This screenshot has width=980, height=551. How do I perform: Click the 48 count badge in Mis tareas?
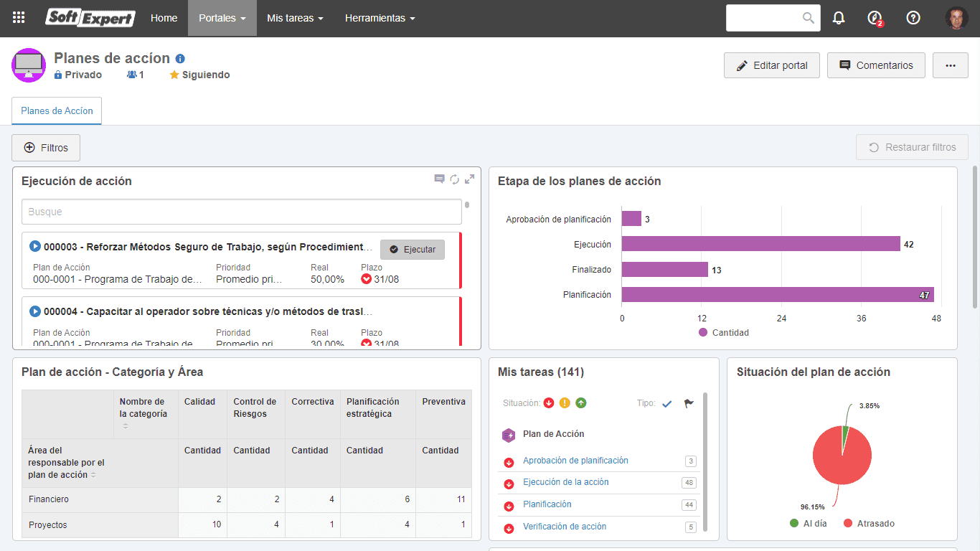point(689,483)
